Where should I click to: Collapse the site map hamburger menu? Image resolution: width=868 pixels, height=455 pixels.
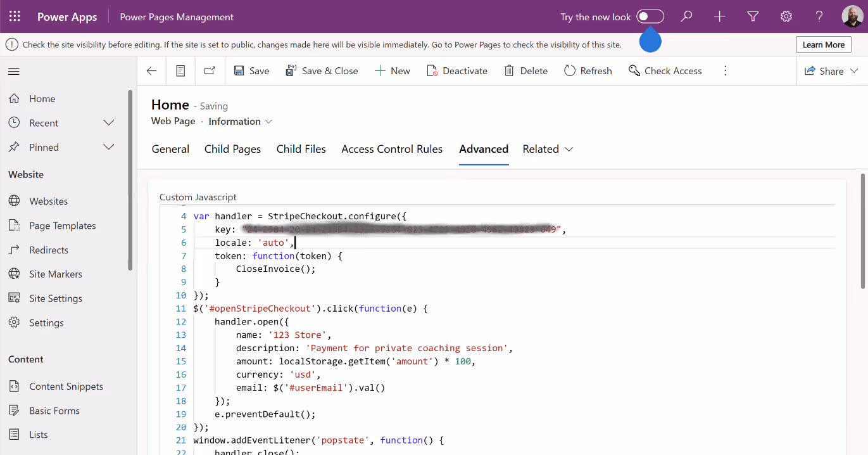pos(14,72)
